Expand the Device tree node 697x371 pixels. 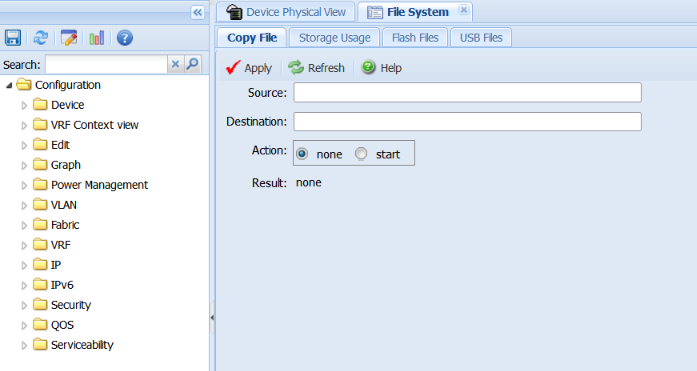coord(24,105)
